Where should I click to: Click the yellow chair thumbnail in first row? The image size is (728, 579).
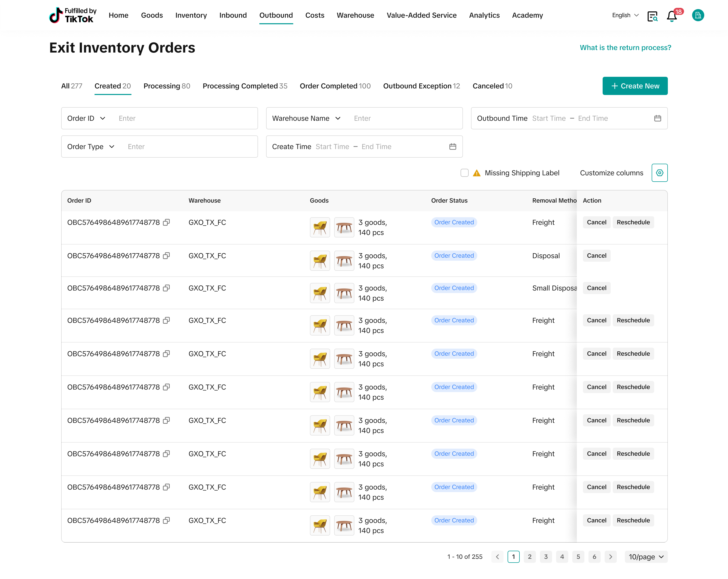pyautogui.click(x=320, y=227)
